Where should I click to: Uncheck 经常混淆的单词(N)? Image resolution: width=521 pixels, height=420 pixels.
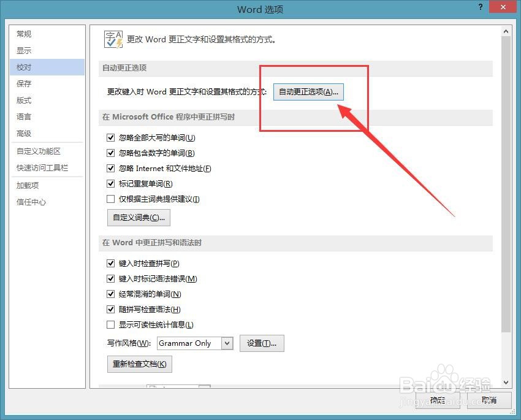pyautogui.click(x=111, y=294)
